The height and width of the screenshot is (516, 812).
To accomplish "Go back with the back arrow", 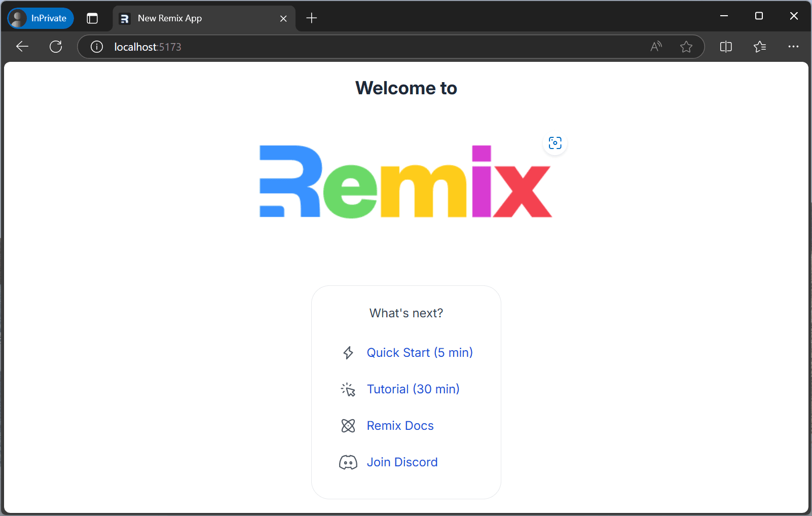I will pyautogui.click(x=22, y=47).
